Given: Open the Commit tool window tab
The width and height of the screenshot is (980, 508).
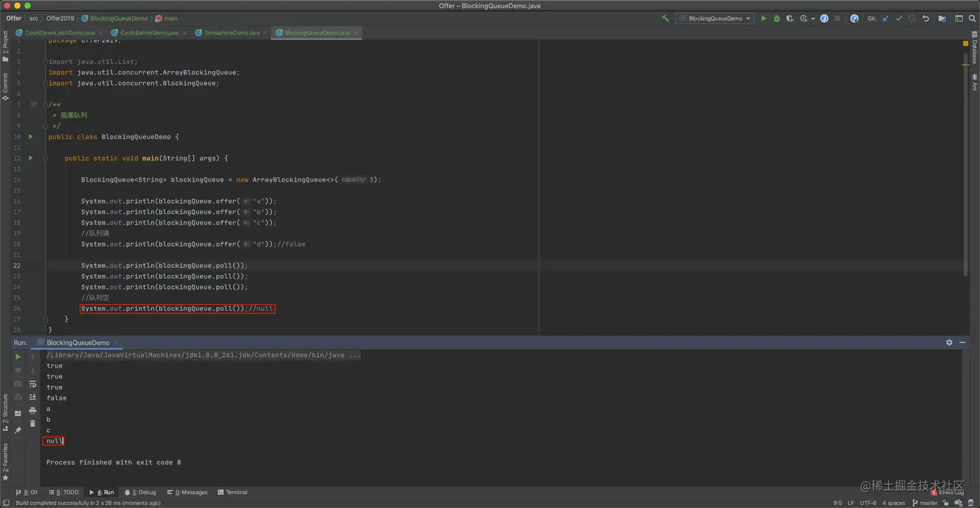Looking at the screenshot, I should tap(5, 87).
